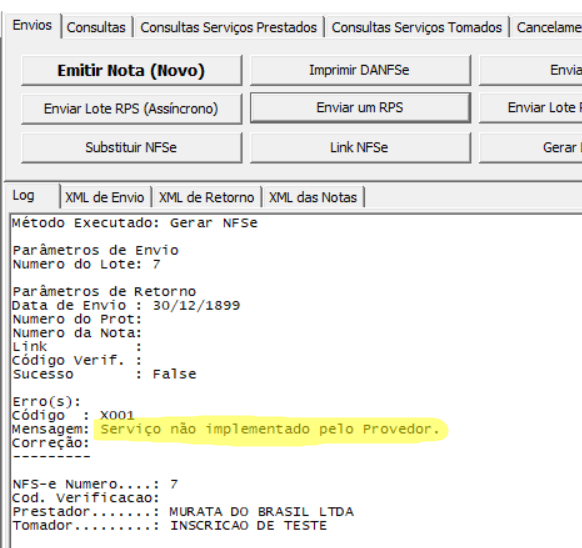Screen dimensions: 582x548
Task: Click the Substituir NFSe button
Action: pos(131,148)
